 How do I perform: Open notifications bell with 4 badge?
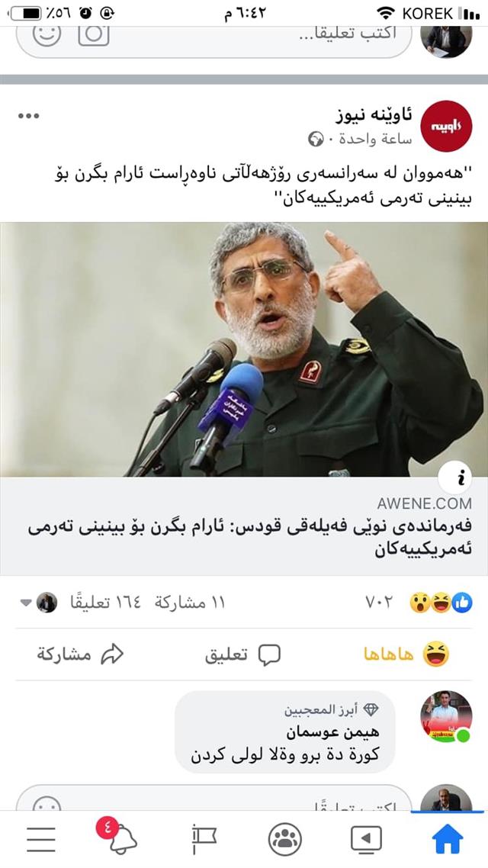click(117, 838)
